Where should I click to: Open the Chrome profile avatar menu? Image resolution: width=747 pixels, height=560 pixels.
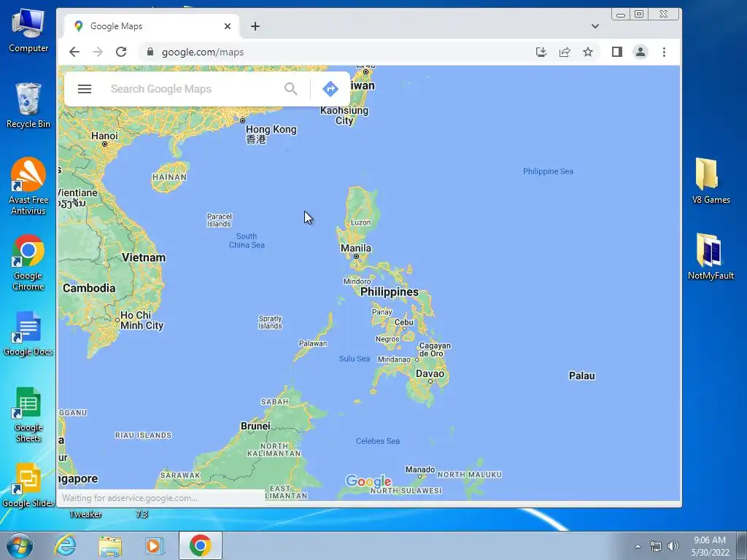click(x=640, y=52)
